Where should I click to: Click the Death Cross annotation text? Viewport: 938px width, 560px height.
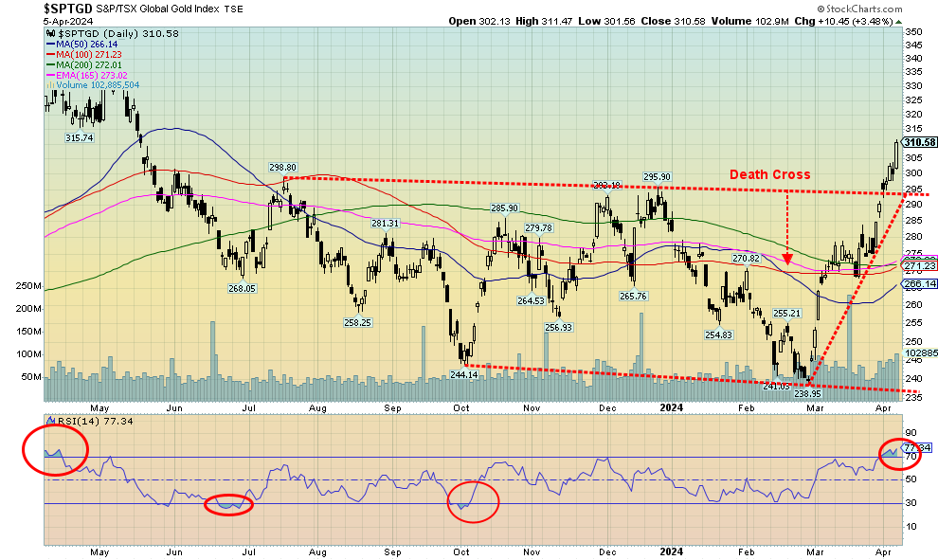pos(769,174)
